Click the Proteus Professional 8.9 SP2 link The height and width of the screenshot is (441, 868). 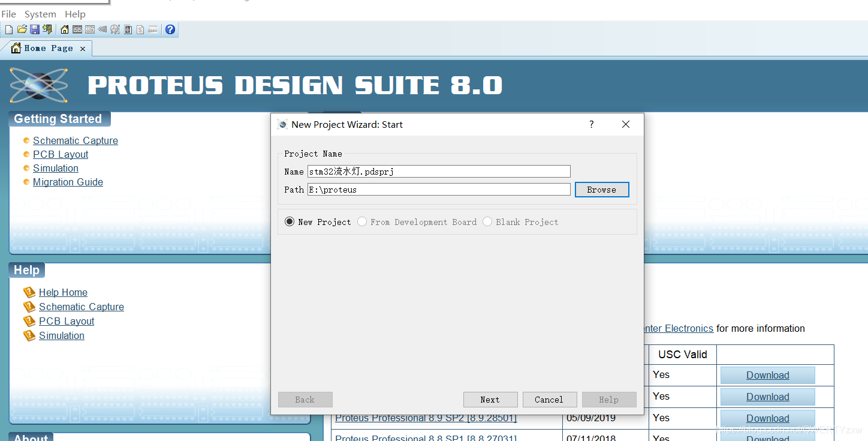click(426, 418)
